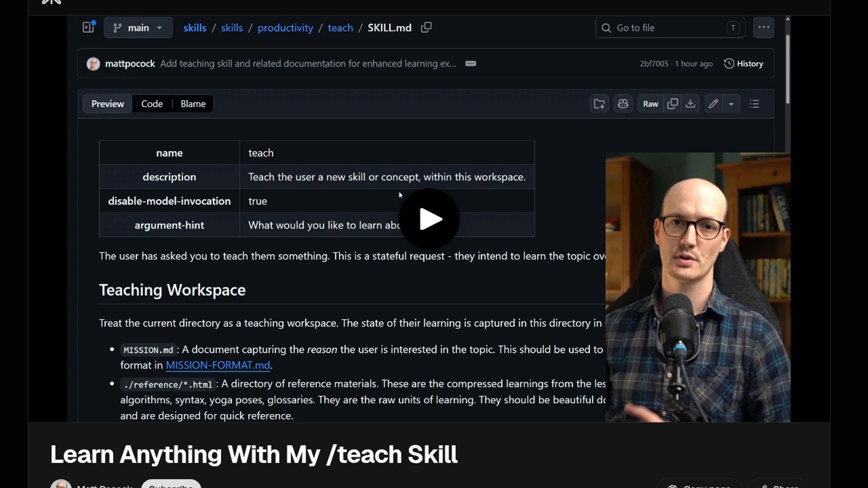Image resolution: width=868 pixels, height=488 pixels.
Task: Click the 'description' table header cell
Action: [169, 177]
